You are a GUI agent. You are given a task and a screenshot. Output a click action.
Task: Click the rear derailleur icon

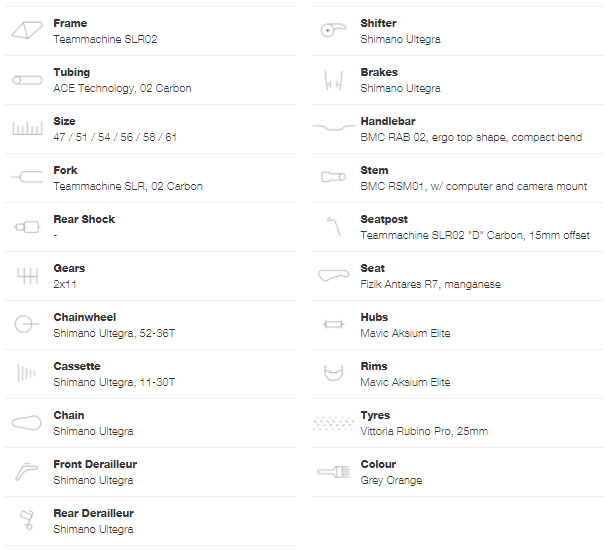coord(25,520)
